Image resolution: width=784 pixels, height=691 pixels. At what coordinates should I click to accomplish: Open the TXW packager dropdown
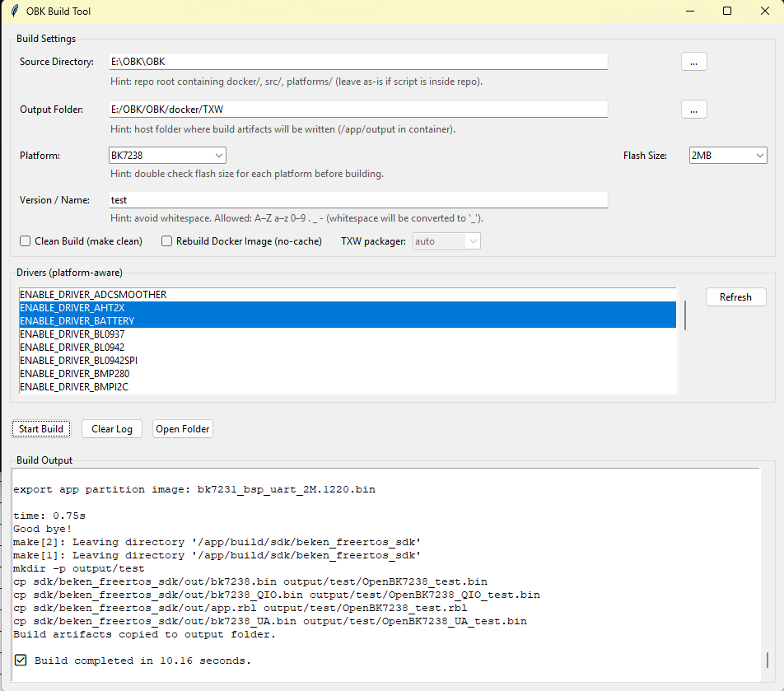(x=446, y=241)
